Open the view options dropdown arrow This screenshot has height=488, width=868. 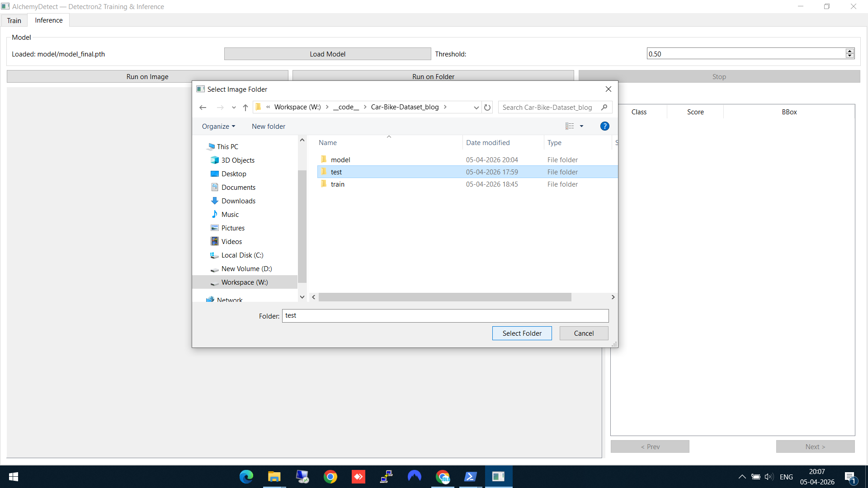(x=581, y=126)
